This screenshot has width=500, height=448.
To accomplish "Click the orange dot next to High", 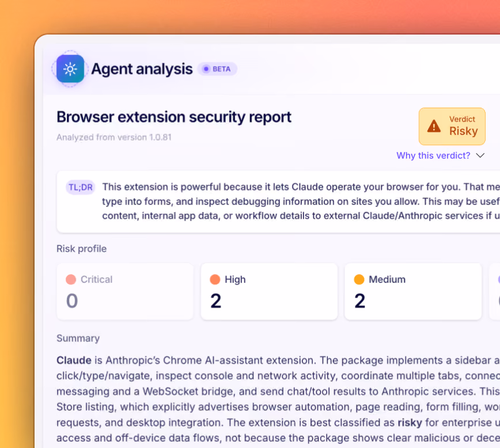I will pos(215,279).
